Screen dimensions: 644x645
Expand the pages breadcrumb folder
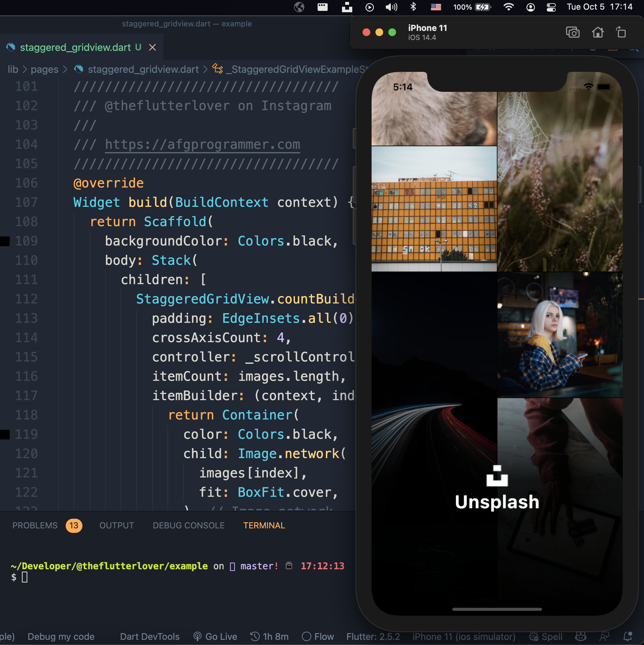[x=44, y=69]
